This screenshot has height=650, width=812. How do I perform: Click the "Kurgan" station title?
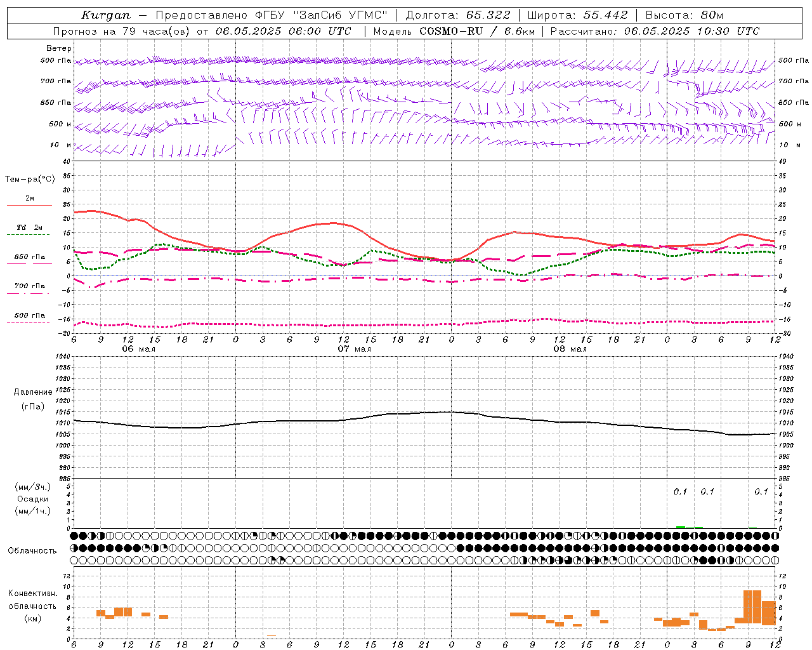pos(106,15)
